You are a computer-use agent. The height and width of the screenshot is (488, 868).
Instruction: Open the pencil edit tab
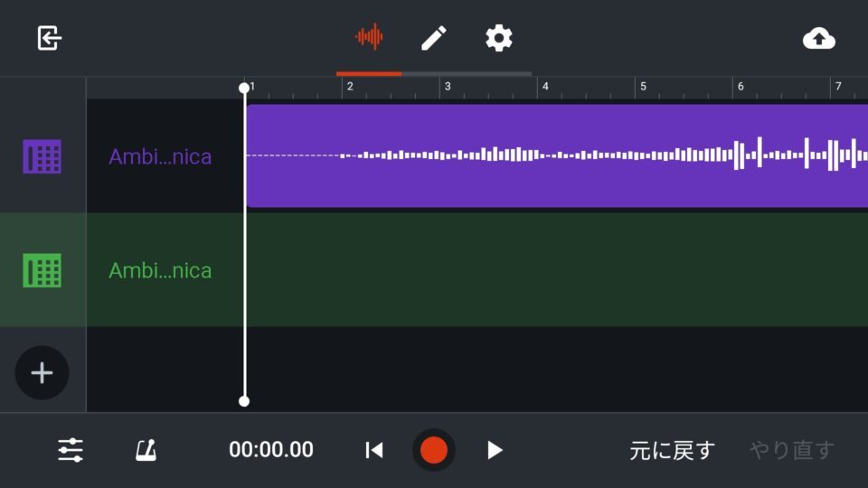pos(433,38)
